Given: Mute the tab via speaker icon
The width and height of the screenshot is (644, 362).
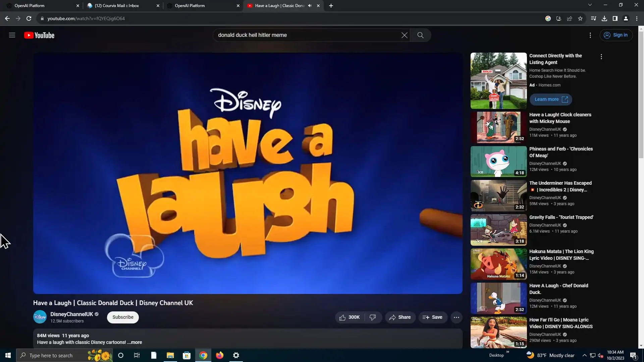Looking at the screenshot, I should click(x=310, y=6).
